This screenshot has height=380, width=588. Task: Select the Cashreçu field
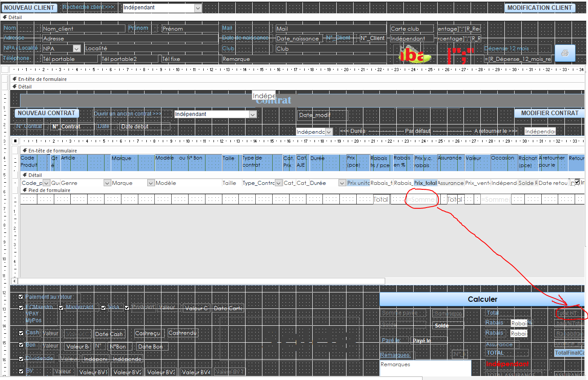[x=149, y=333]
